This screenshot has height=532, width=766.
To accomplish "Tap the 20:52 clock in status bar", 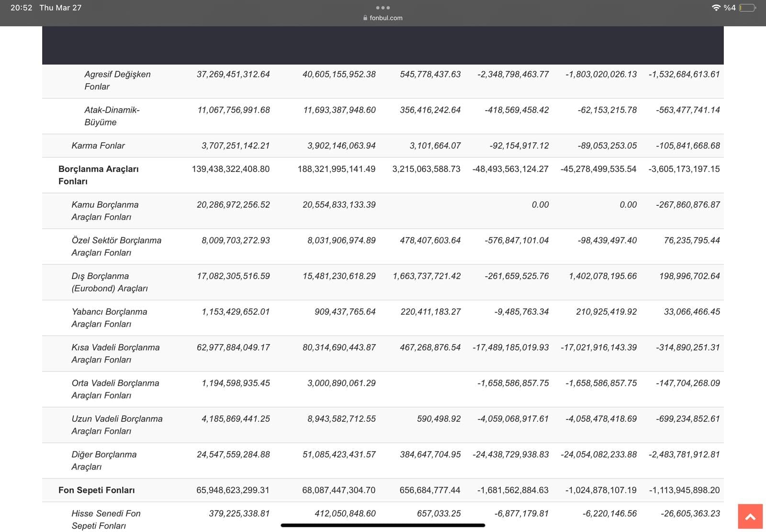I will point(21,8).
